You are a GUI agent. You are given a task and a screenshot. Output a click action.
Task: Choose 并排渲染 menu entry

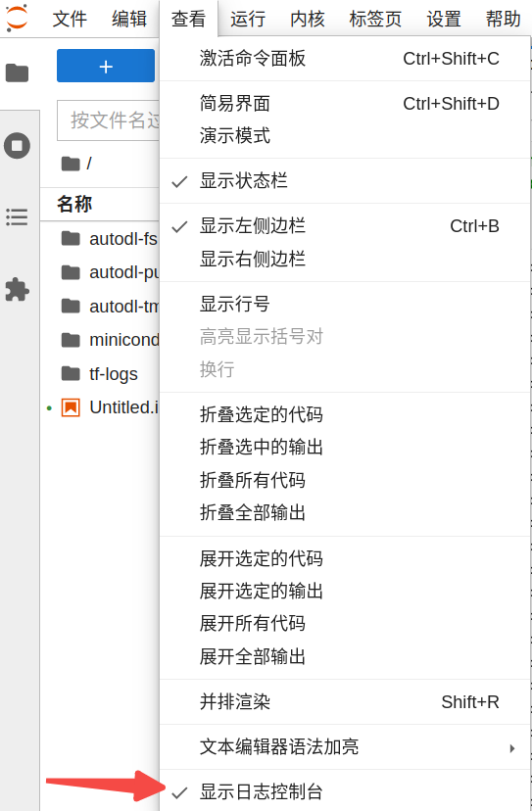tap(345, 702)
